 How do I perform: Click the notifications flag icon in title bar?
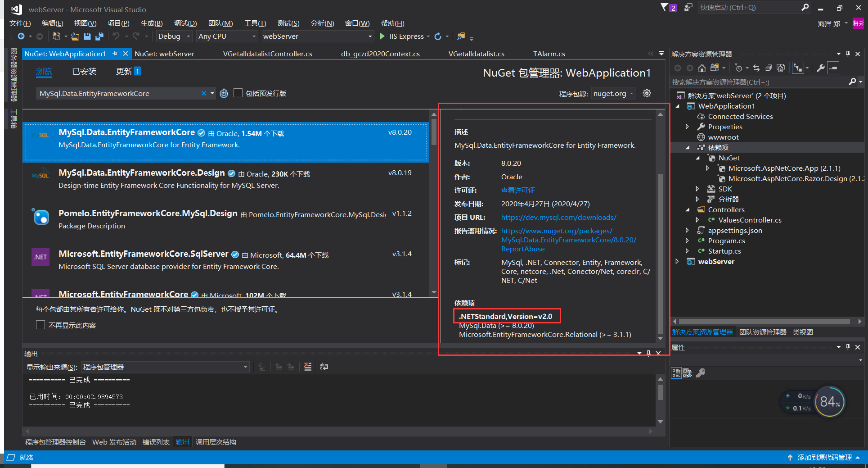(x=665, y=7)
